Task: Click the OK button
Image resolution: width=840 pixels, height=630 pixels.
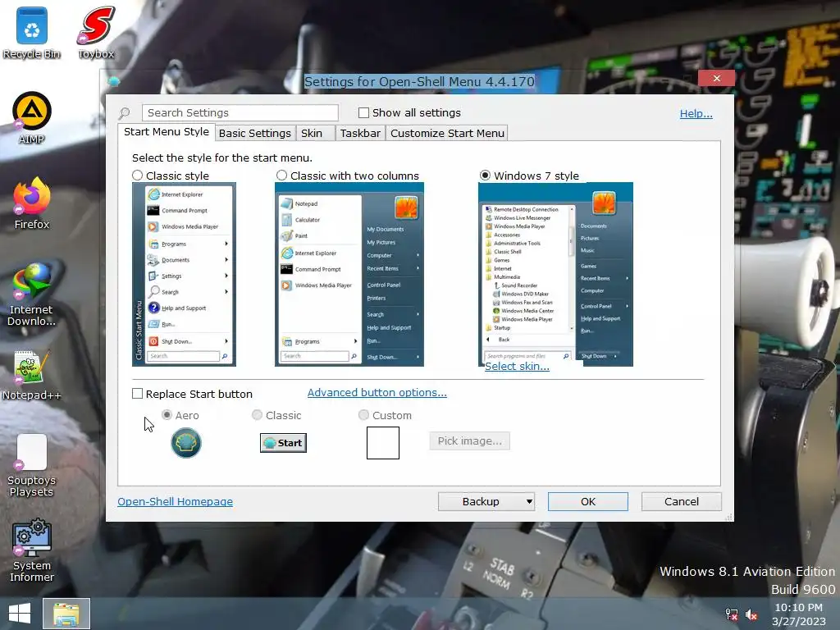Action: point(587,501)
